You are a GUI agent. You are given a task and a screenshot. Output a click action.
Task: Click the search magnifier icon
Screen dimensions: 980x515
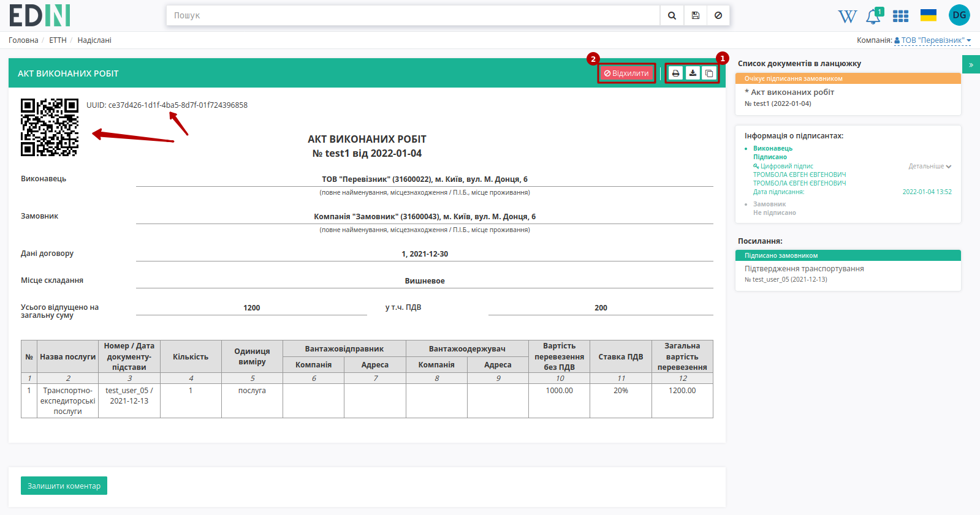click(672, 16)
